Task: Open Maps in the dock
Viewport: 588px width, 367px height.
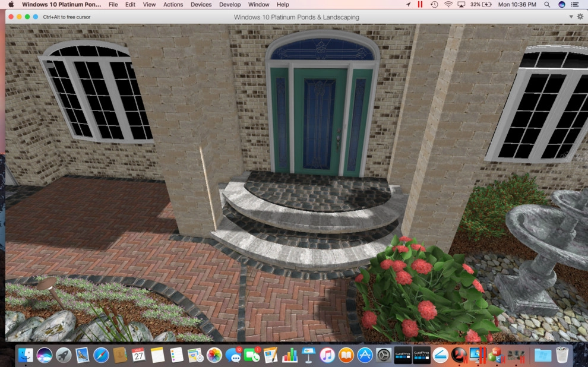Action: pos(195,355)
